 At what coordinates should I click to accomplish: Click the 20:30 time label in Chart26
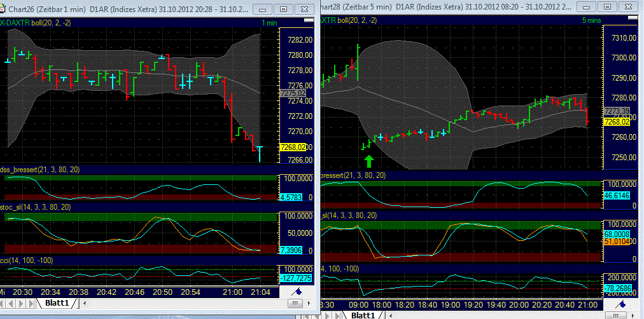click(x=22, y=292)
